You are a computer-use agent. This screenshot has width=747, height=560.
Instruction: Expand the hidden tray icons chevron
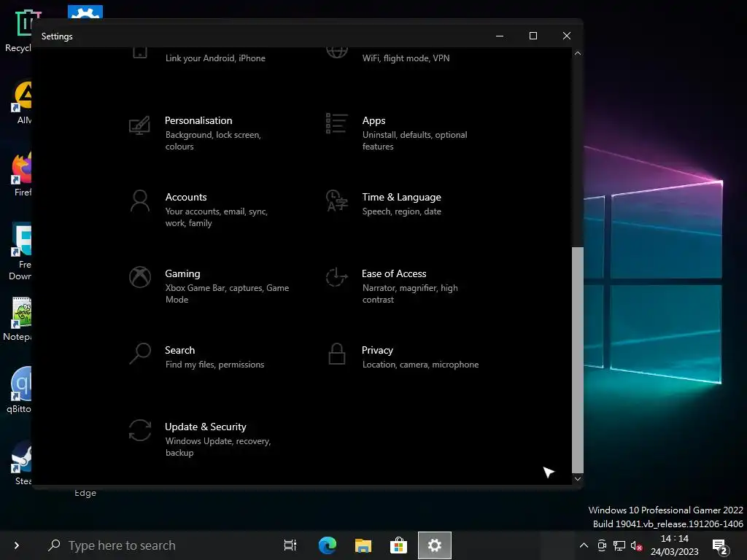584,545
